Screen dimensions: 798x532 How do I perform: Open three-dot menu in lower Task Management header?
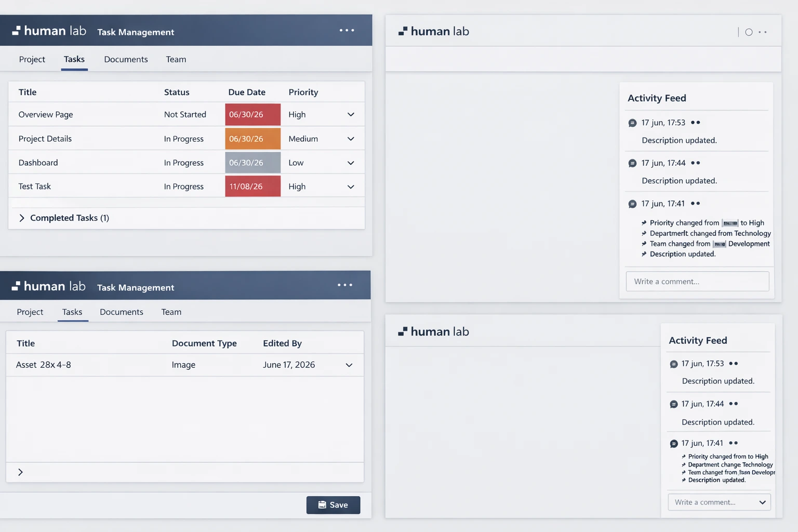click(345, 285)
